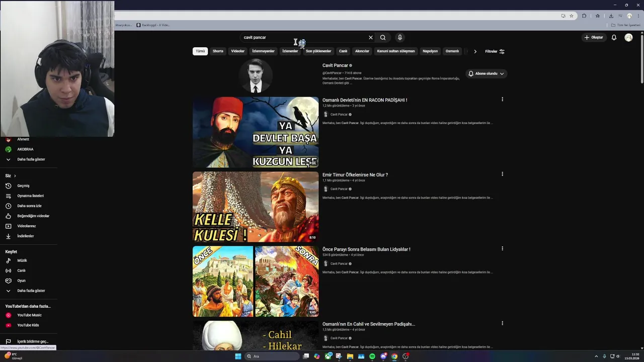Show more filter chips with right arrow

pyautogui.click(x=475, y=51)
